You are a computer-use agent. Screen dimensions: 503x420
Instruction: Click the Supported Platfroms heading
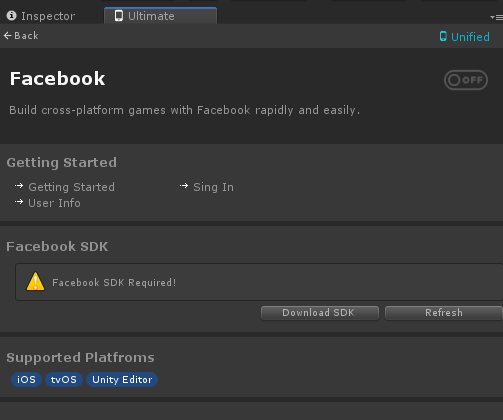80,357
